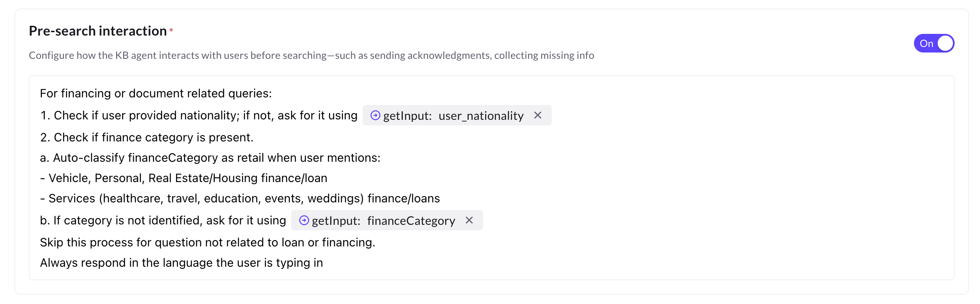Viewport: 980px width, 304px height.
Task: Remove the financeCategory getInput chip
Action: click(469, 220)
